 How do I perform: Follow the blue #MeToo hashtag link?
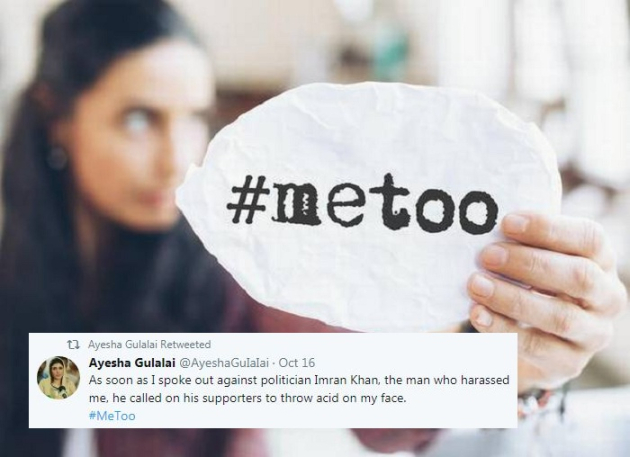(x=112, y=416)
